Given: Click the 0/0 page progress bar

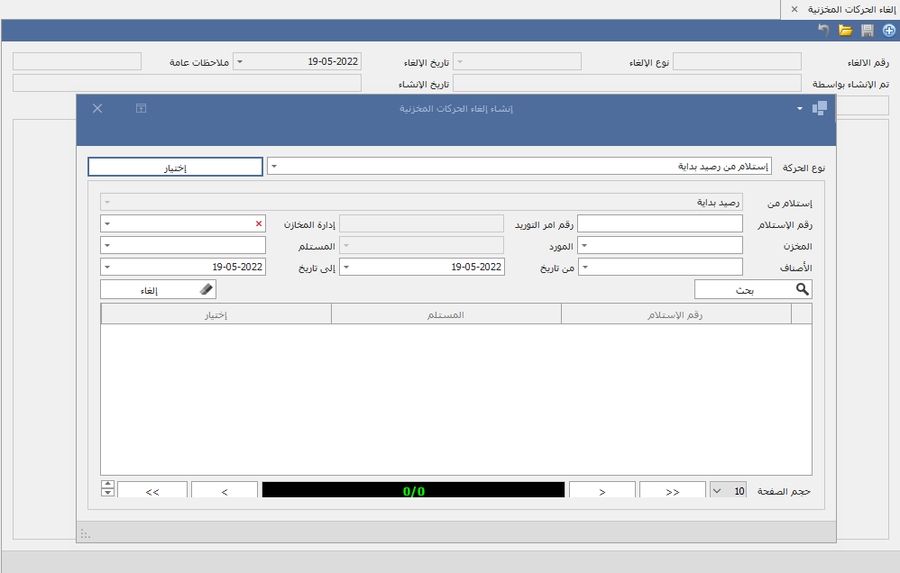Looking at the screenshot, I should coord(413,490).
